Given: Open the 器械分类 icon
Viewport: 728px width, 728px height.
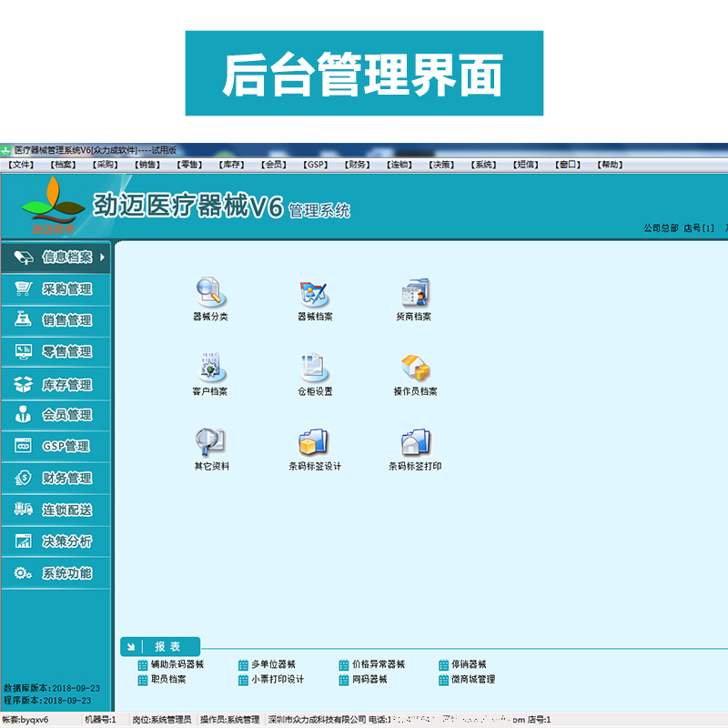Looking at the screenshot, I should 210,298.
